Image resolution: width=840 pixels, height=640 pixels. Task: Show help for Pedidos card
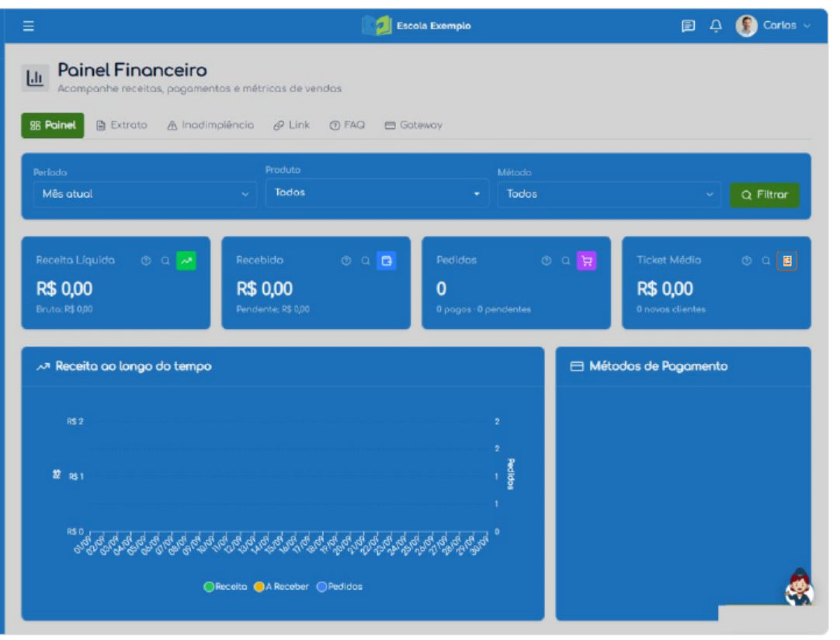point(547,261)
